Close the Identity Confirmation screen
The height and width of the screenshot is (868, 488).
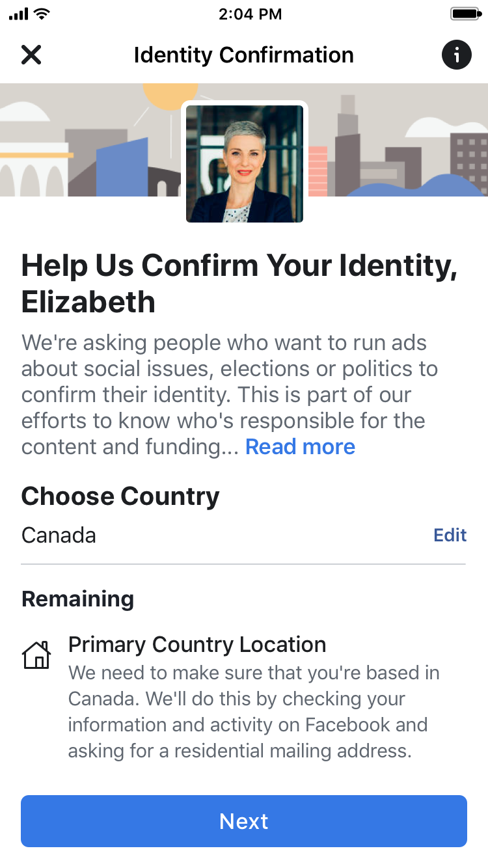(x=31, y=55)
